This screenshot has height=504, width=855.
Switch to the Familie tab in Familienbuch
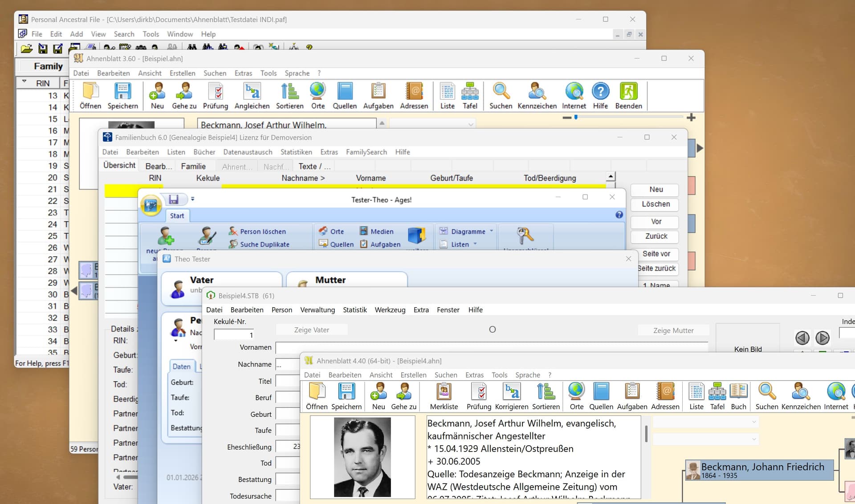pos(193,167)
